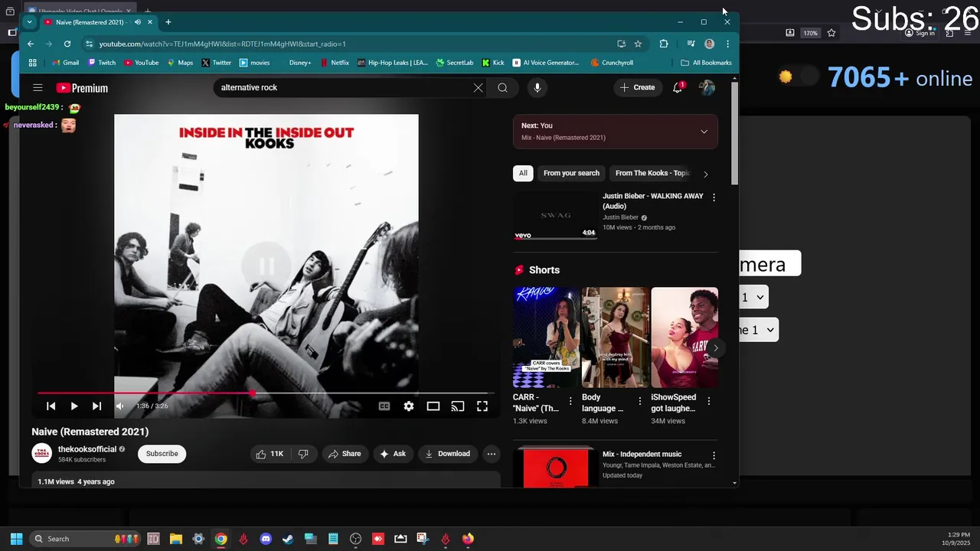Subscribe to thekooksofficial

(x=162, y=454)
